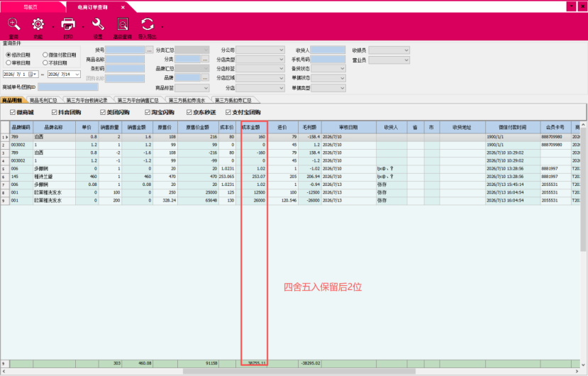The height and width of the screenshot is (376, 588).
Task: Expand the arrow next to 打印 toolbar button
Action: pos(83,27)
